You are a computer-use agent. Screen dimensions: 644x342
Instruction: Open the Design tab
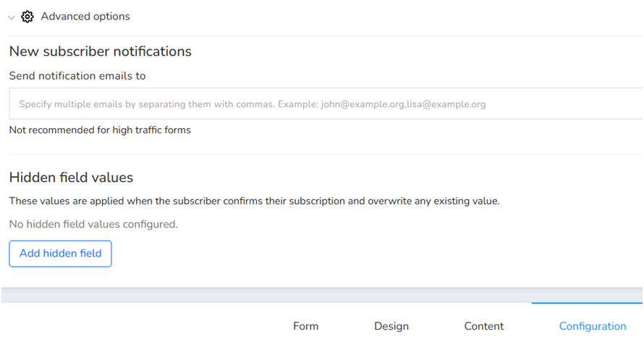tap(391, 326)
